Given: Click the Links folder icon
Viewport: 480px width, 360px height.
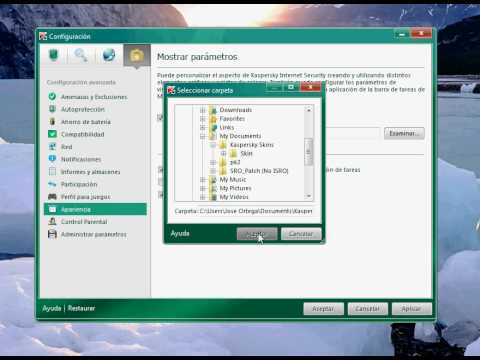Looking at the screenshot, I should tap(213, 127).
